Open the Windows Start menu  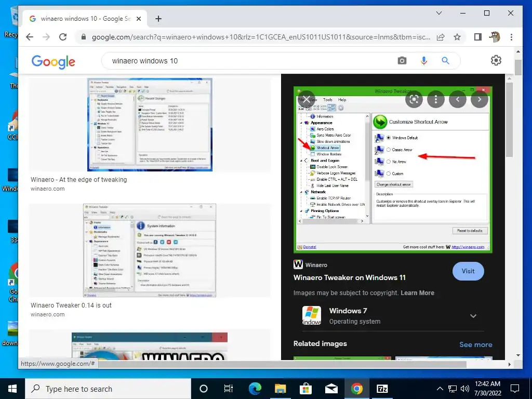click(x=12, y=389)
